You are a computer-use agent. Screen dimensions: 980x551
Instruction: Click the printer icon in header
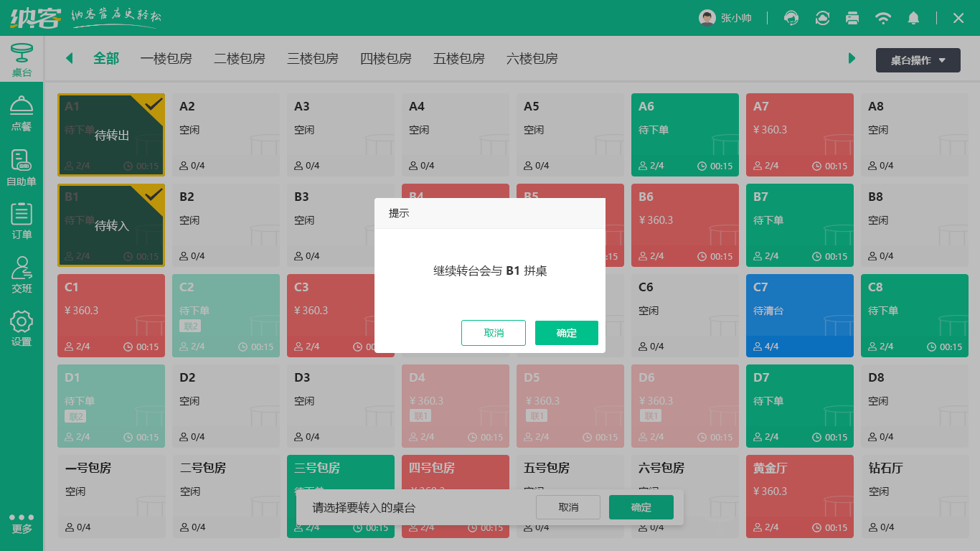tap(852, 18)
